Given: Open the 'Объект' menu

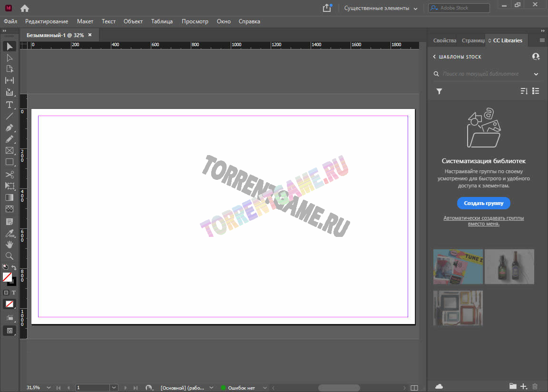Looking at the screenshot, I should [x=133, y=21].
